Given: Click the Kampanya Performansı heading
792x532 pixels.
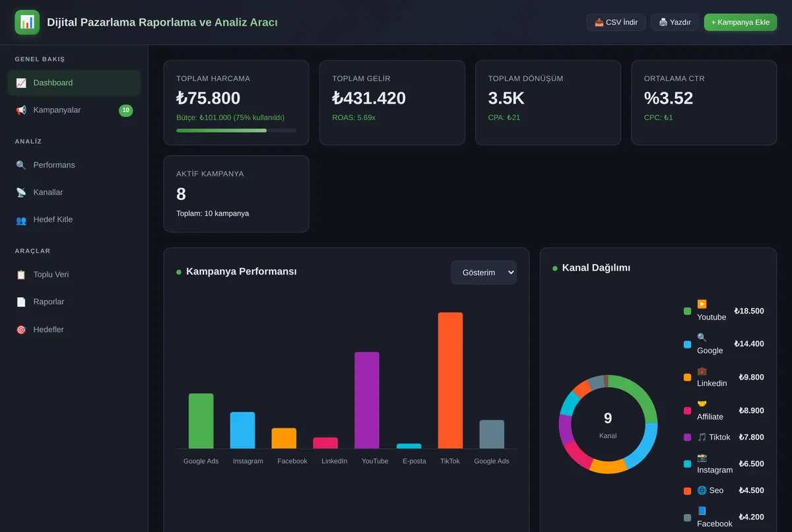Looking at the screenshot, I should coord(242,272).
